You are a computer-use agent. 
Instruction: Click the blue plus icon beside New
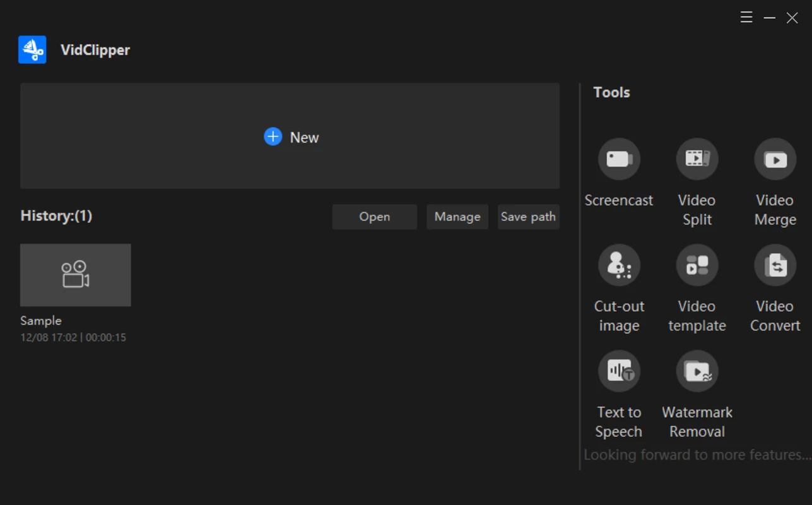pos(273,136)
